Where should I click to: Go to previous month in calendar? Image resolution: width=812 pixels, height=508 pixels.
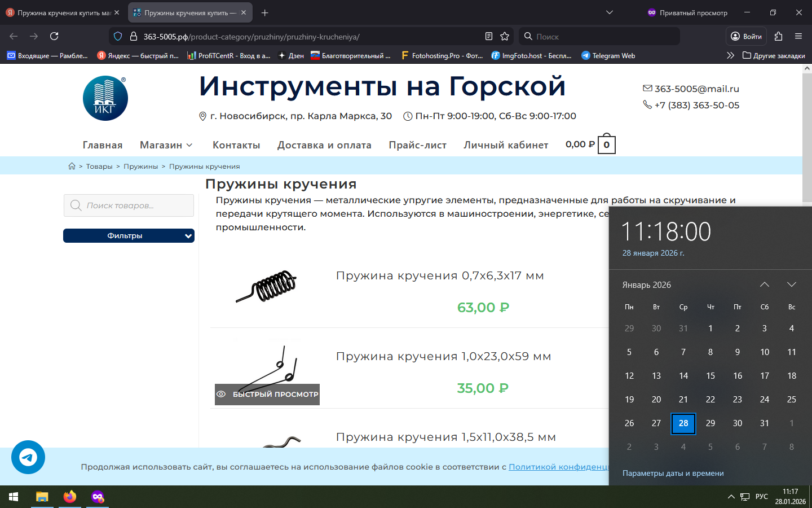tap(765, 284)
